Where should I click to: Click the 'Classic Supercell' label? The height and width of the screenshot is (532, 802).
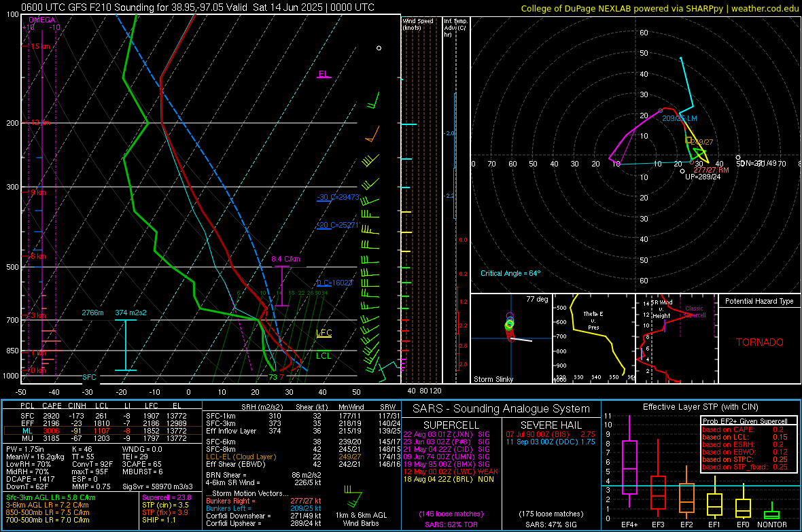tap(695, 312)
